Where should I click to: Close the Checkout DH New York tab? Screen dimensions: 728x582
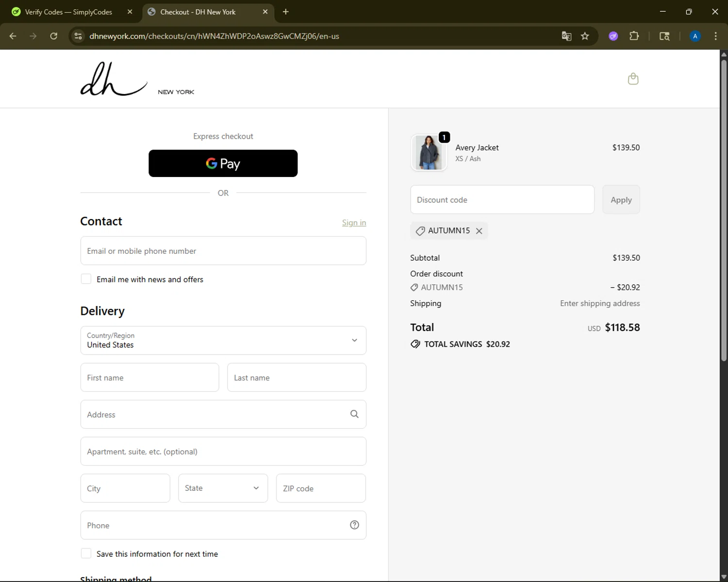(265, 12)
